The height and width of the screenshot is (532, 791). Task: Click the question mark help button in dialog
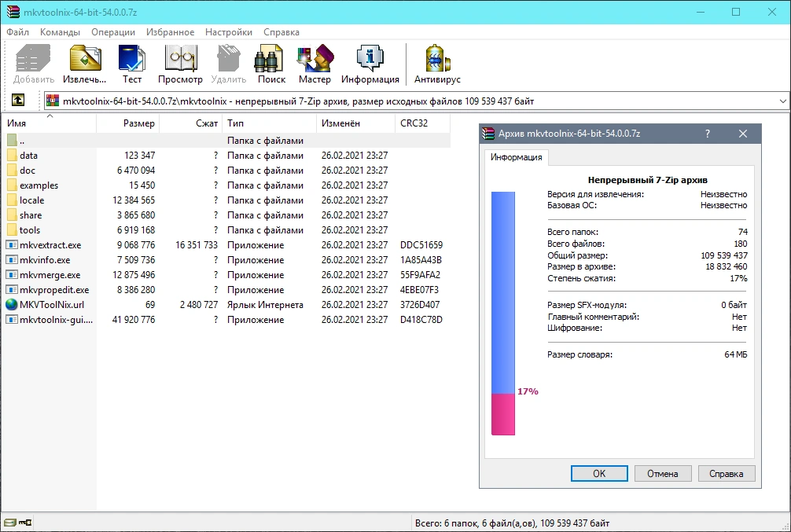pyautogui.click(x=707, y=134)
